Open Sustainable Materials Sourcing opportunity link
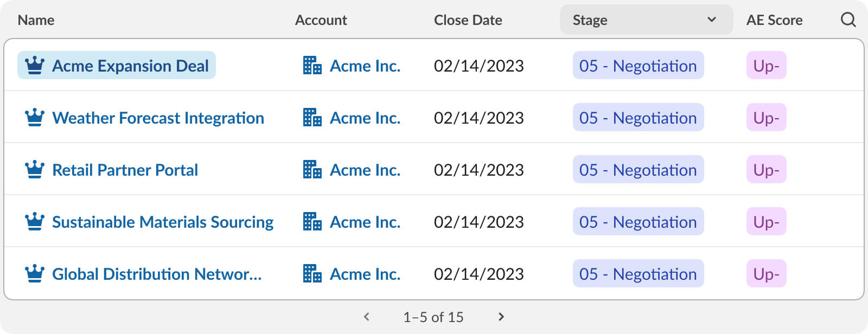The height and width of the screenshot is (334, 868). (163, 222)
